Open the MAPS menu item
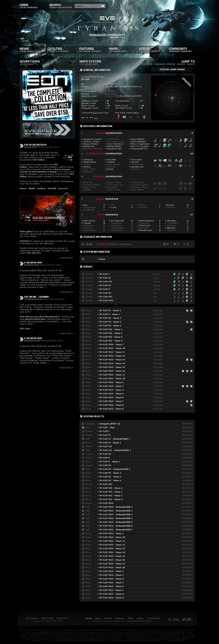The width and height of the screenshot is (219, 644). pyautogui.click(x=118, y=50)
